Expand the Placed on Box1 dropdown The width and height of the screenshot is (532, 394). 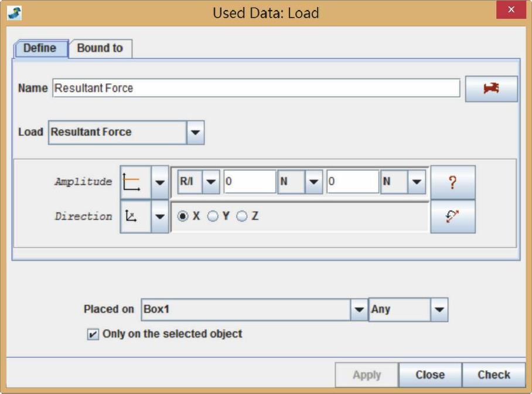359,310
